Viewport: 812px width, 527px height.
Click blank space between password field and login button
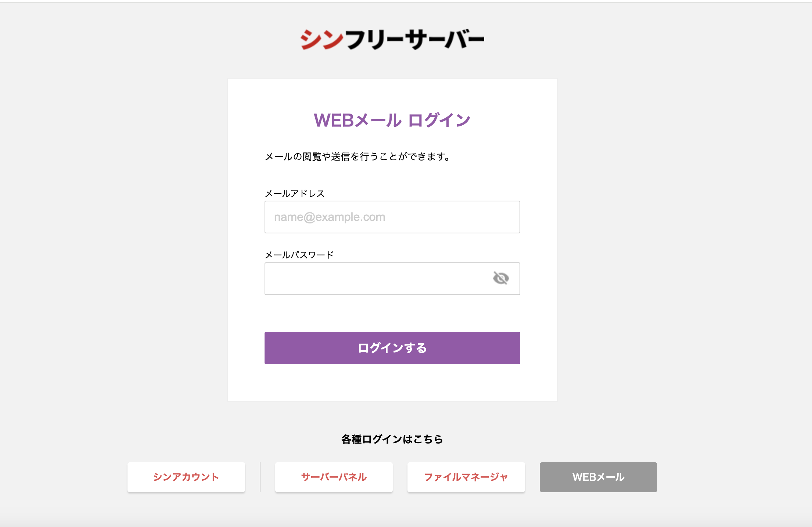pyautogui.click(x=392, y=313)
